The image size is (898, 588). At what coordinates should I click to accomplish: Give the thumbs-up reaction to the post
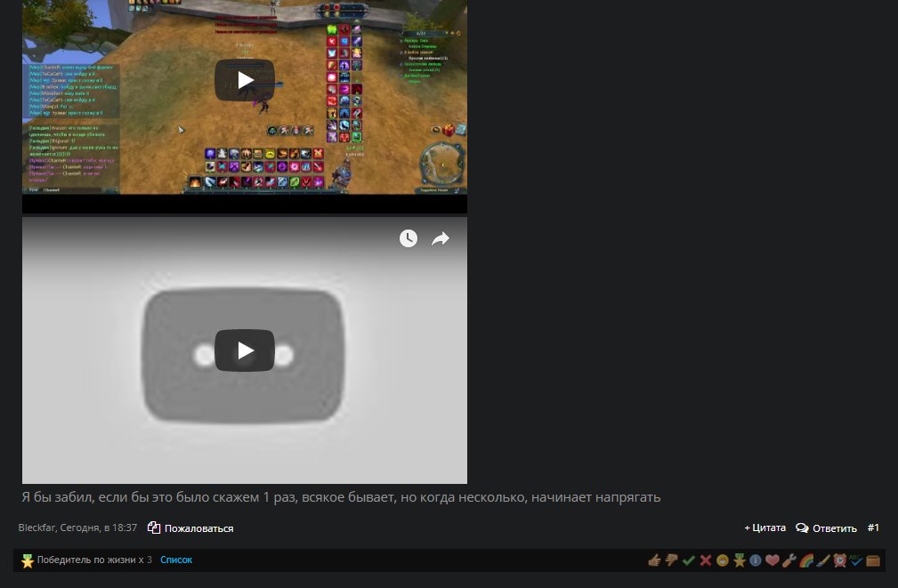654,560
